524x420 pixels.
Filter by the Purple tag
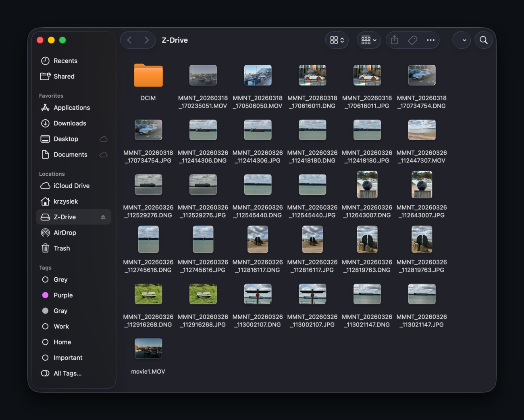coord(63,295)
